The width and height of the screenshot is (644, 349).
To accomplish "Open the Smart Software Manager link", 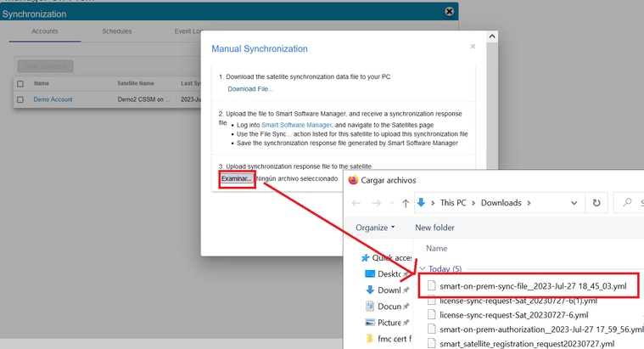I will (x=296, y=125).
